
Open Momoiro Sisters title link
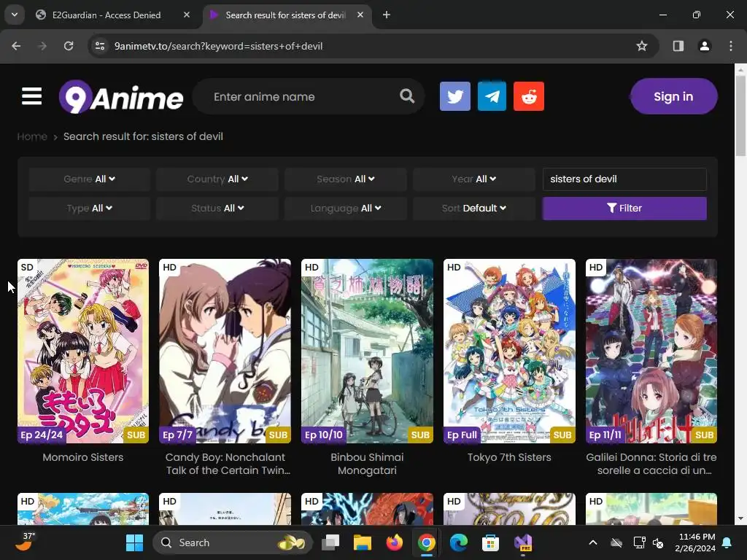(83, 457)
